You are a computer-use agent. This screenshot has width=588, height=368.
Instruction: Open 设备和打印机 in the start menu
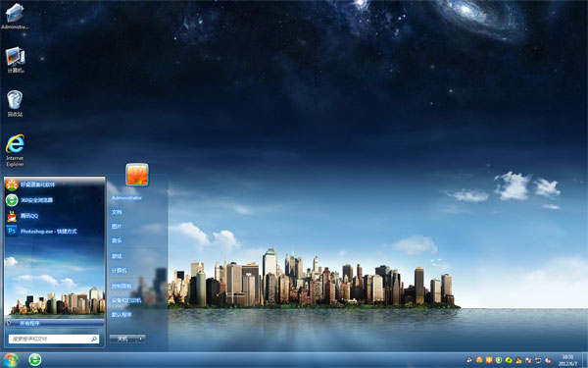126,300
